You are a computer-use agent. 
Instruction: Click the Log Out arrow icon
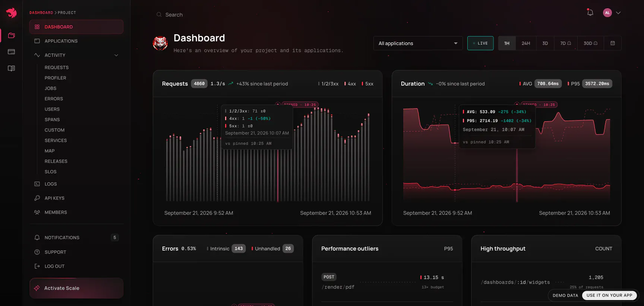[x=37, y=266]
